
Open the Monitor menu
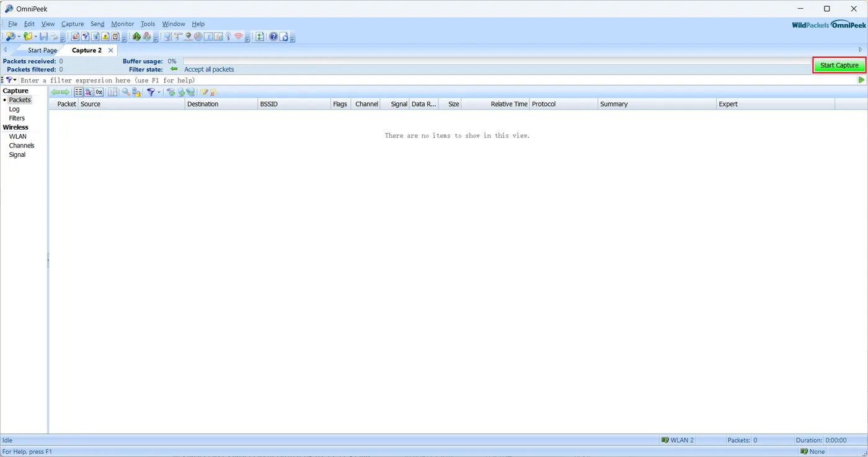coord(122,24)
